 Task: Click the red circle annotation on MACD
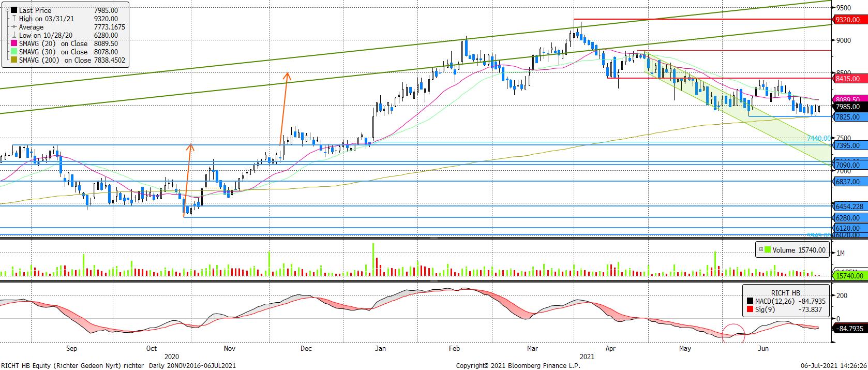tap(734, 333)
